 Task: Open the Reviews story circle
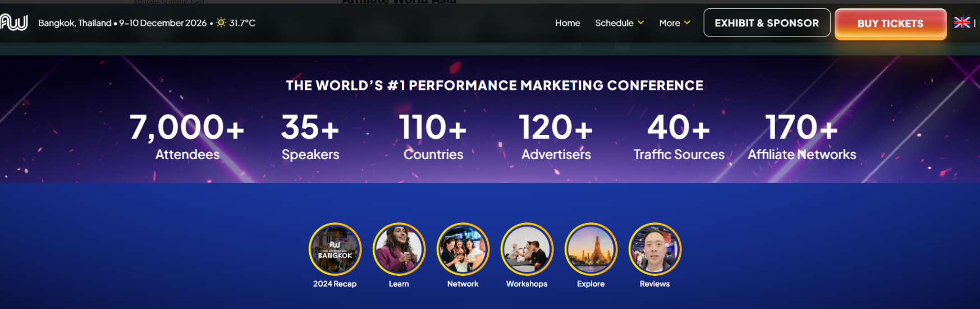pyautogui.click(x=655, y=249)
